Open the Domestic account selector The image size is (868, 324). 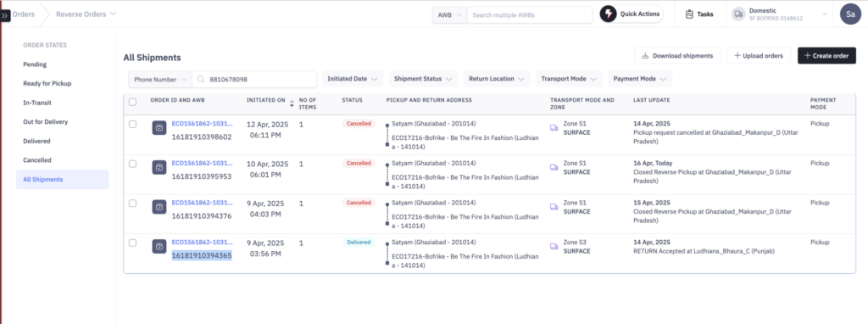[779, 14]
